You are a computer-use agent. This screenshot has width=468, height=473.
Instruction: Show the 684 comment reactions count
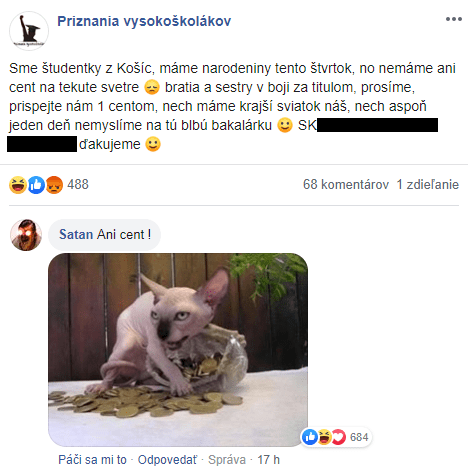click(359, 437)
